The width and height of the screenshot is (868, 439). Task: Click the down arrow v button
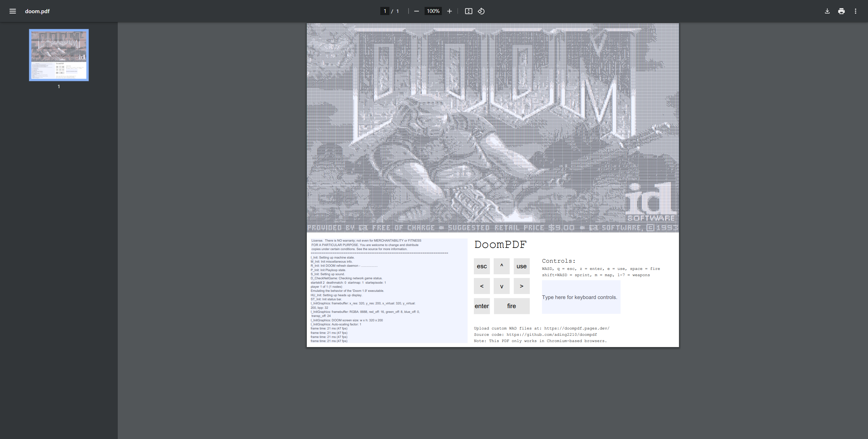pyautogui.click(x=502, y=286)
